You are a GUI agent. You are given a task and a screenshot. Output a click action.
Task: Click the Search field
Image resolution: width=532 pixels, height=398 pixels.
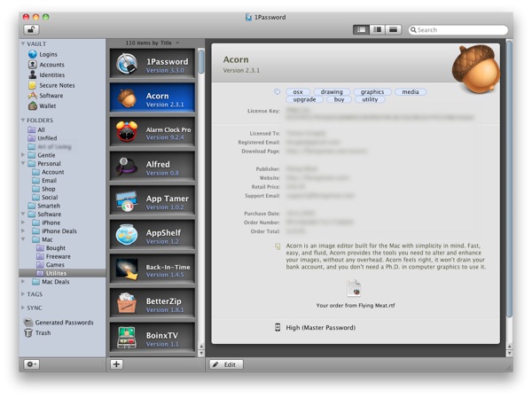tap(458, 30)
